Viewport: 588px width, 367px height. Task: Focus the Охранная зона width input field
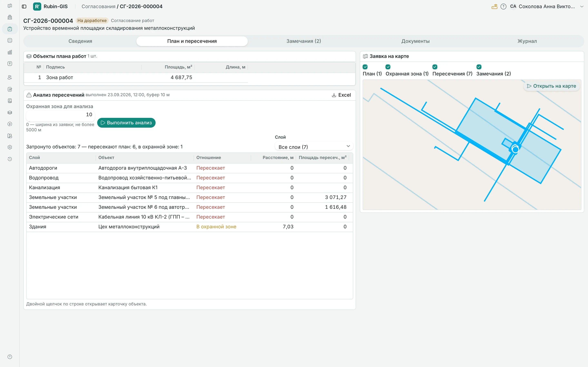pos(60,115)
